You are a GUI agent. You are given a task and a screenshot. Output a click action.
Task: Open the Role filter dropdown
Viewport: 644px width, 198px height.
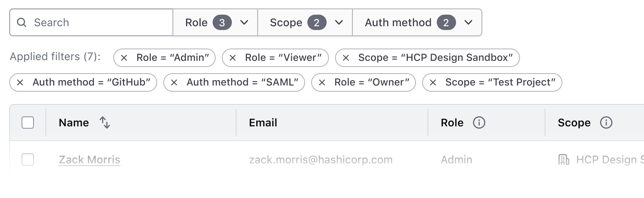click(x=215, y=23)
